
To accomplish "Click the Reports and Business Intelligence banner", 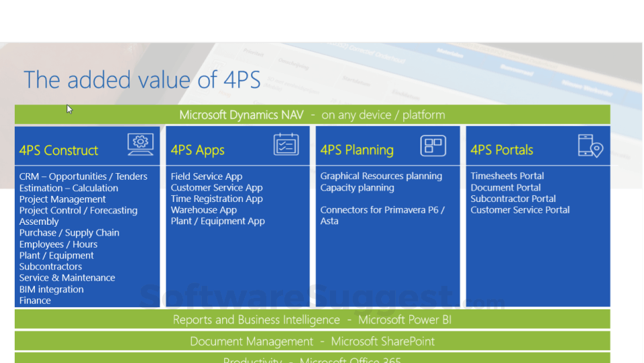I will [x=313, y=319].
